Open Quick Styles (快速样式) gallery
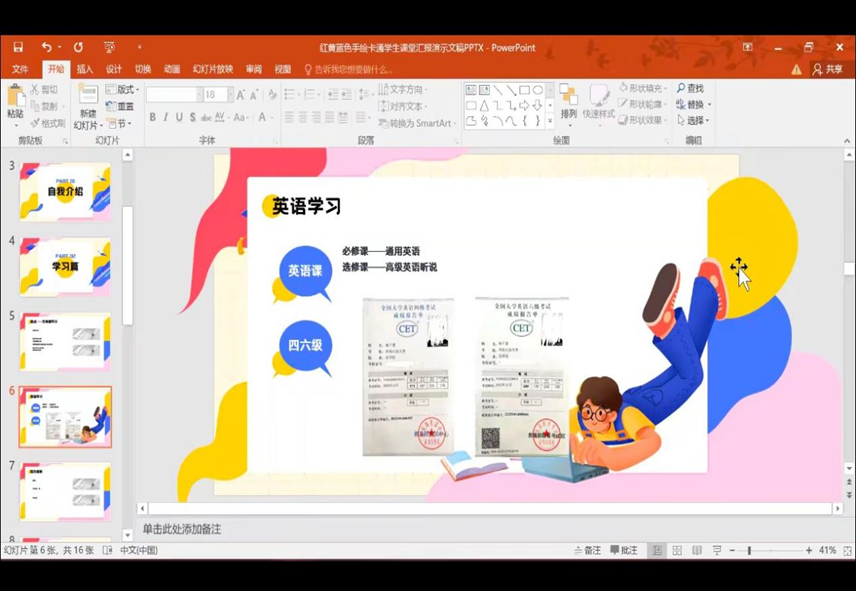856x591 pixels. (598, 102)
